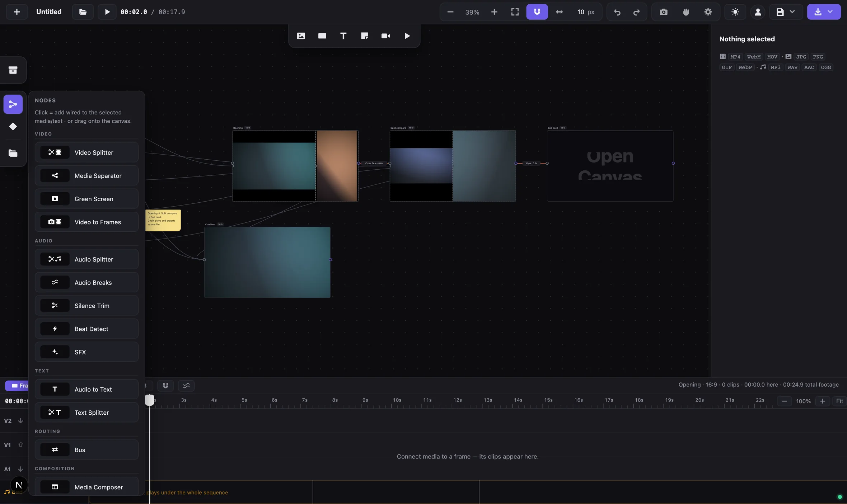Image resolution: width=847 pixels, height=504 pixels.
Task: Zoom in the canvas with plus
Action: click(x=494, y=12)
